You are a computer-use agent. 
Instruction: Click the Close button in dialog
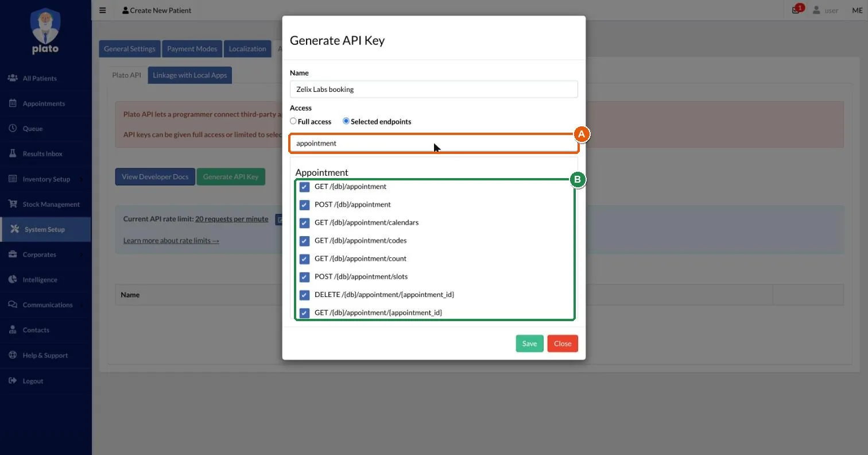click(563, 344)
